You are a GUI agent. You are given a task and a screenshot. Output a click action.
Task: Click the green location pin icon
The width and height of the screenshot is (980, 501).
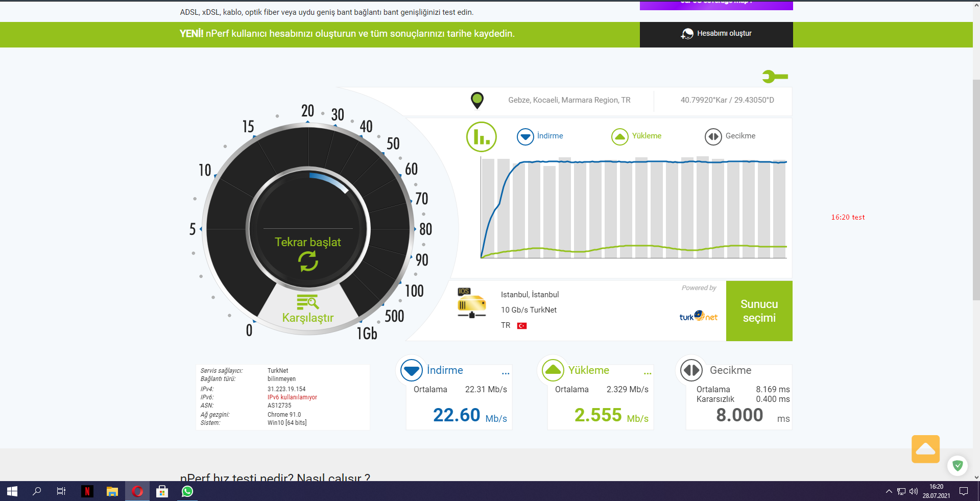click(477, 100)
